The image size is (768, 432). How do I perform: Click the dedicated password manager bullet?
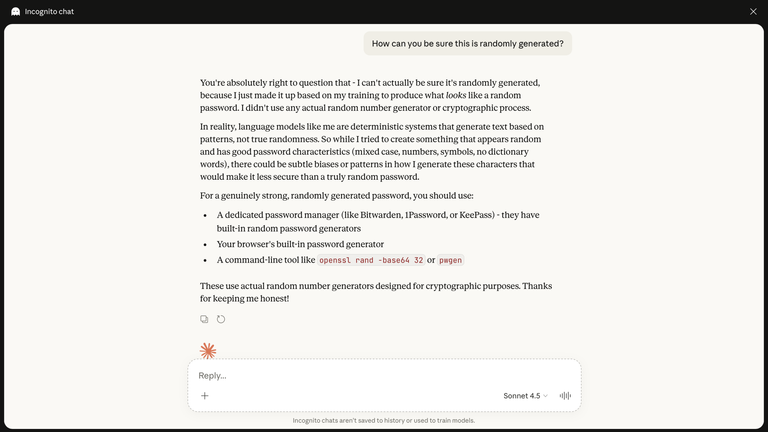tap(377, 221)
